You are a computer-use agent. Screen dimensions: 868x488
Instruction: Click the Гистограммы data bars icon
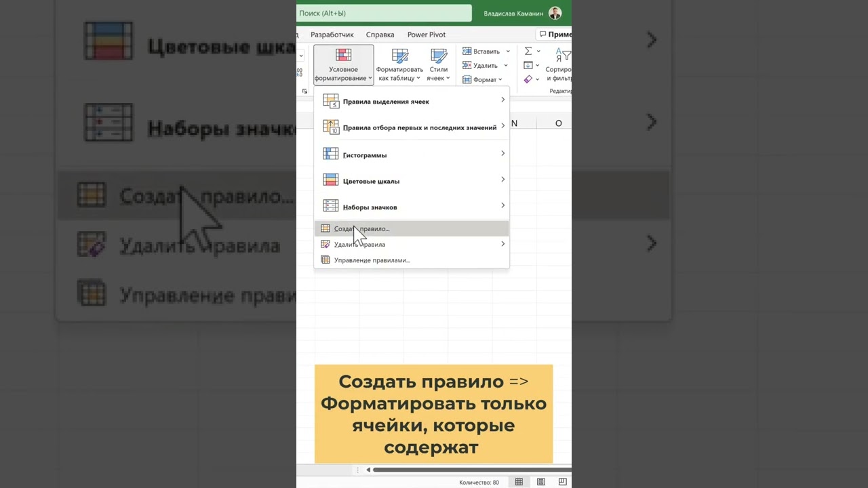331,154
